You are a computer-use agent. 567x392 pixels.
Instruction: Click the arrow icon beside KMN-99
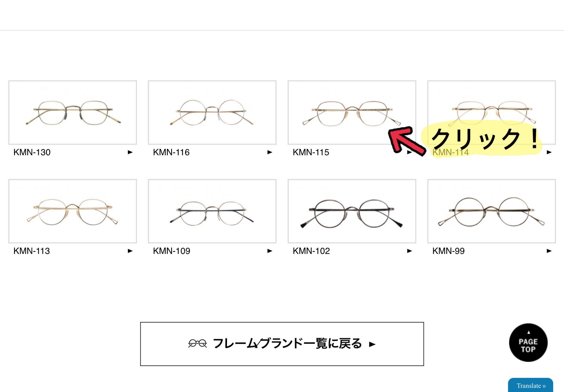click(549, 251)
